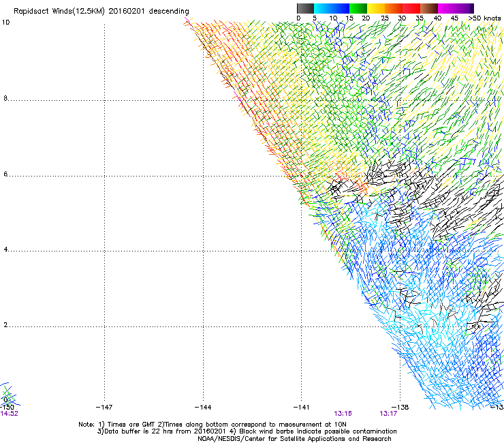The height and width of the screenshot is (443, 504).
Task: Click the longitude label '-138'
Action: pyautogui.click(x=400, y=408)
